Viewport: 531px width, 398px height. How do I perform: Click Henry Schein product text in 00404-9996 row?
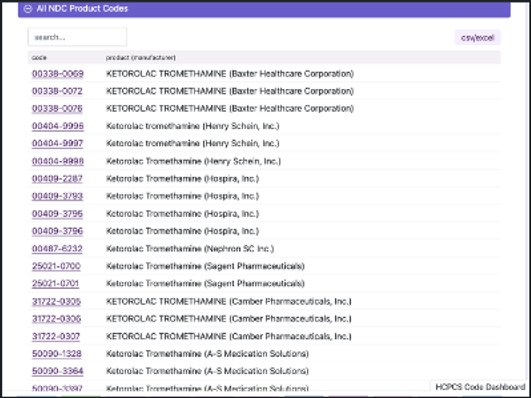pyautogui.click(x=193, y=126)
